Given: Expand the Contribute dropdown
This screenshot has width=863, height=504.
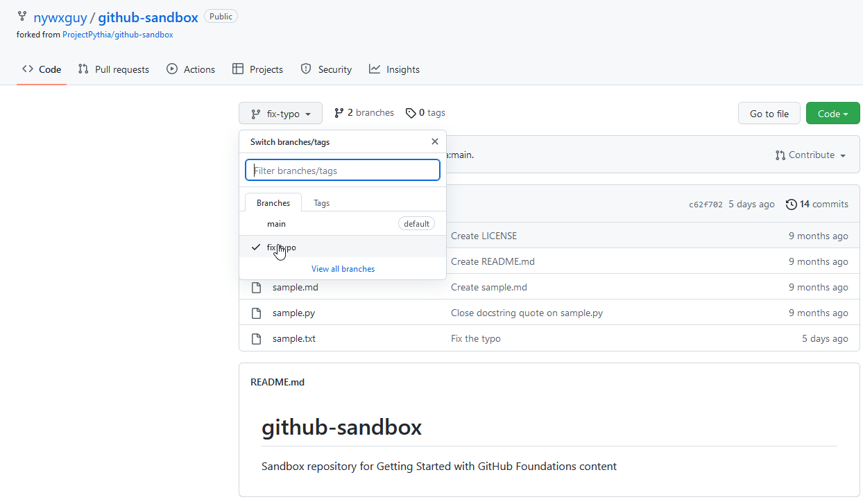Looking at the screenshot, I should [x=811, y=155].
